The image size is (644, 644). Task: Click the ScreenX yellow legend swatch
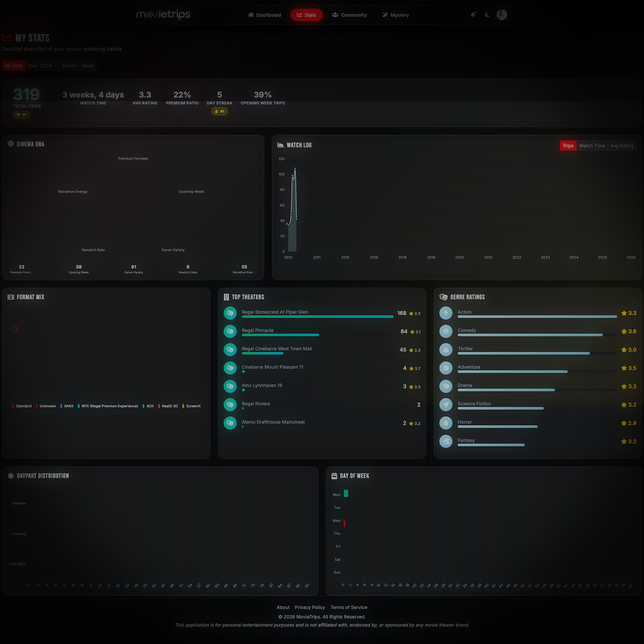[x=183, y=406]
